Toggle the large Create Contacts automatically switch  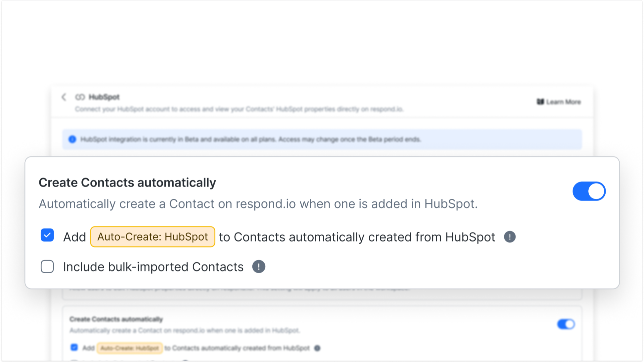coord(589,191)
